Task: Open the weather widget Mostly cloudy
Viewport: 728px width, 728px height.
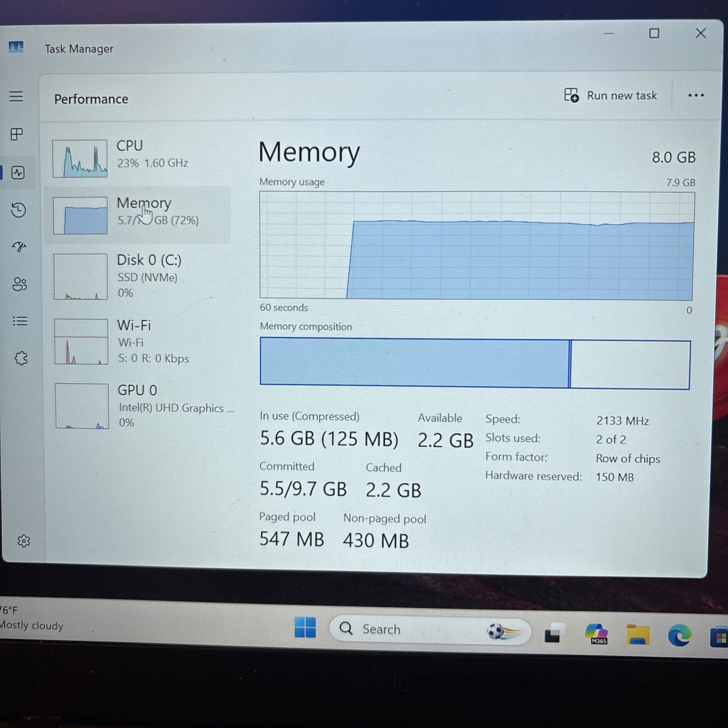Action: tap(31, 618)
